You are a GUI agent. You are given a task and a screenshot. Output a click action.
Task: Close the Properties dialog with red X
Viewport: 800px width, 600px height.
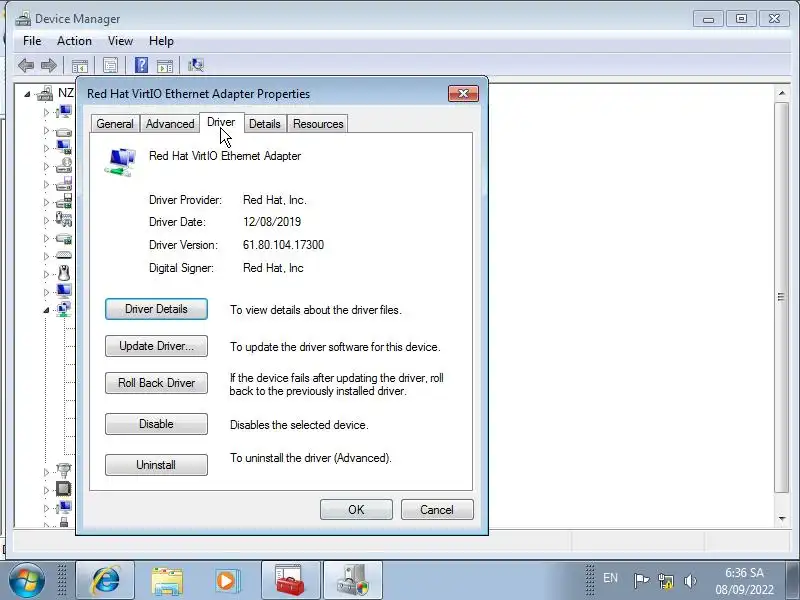pos(463,93)
